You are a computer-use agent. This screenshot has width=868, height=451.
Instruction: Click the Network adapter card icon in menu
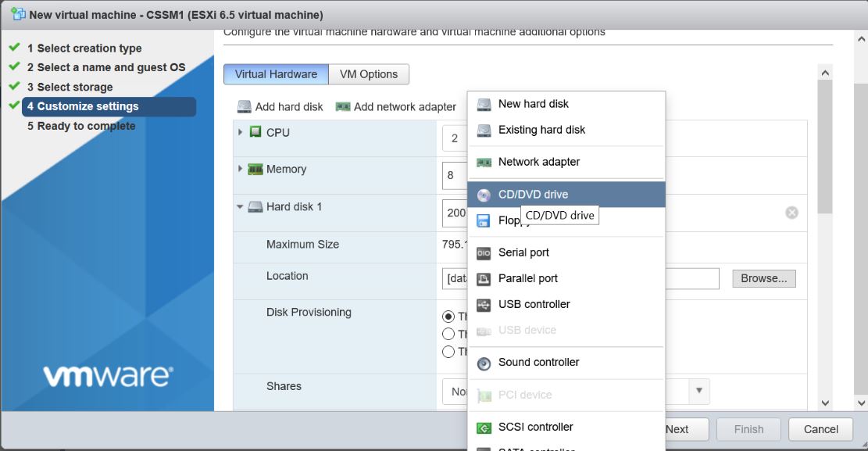click(x=484, y=163)
